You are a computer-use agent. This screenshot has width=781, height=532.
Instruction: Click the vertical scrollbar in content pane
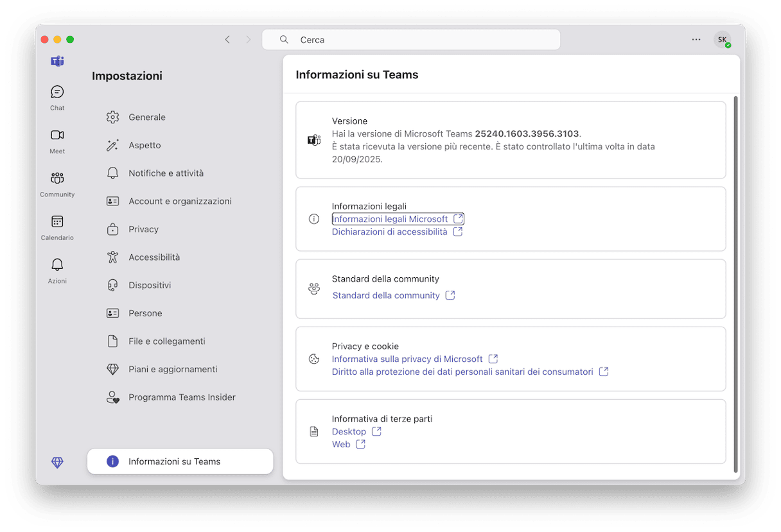pos(735,282)
